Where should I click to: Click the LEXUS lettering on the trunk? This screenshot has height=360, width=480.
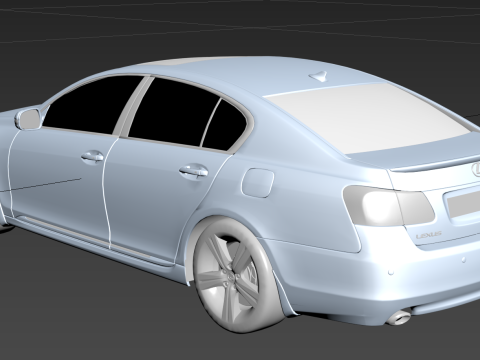point(429,235)
